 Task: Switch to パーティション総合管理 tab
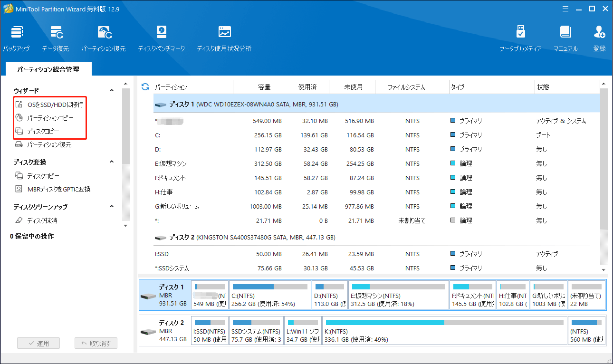(48, 69)
